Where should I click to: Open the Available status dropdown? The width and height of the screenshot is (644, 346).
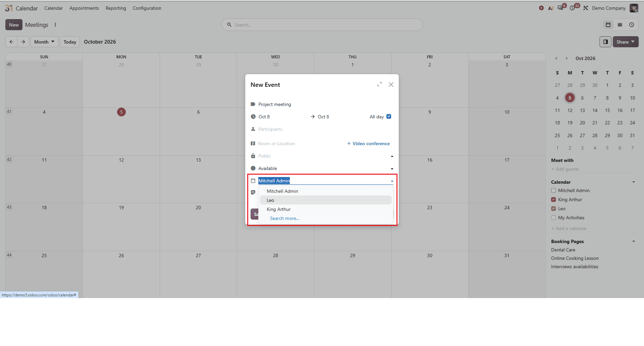(x=325, y=168)
